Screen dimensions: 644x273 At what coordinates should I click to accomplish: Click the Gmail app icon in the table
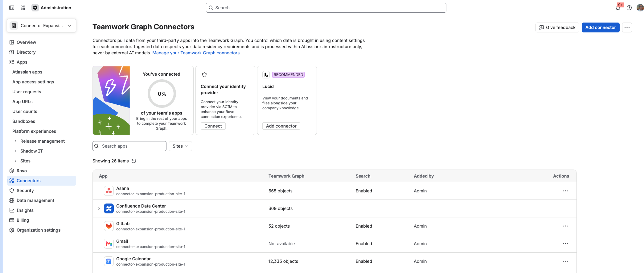click(x=109, y=244)
